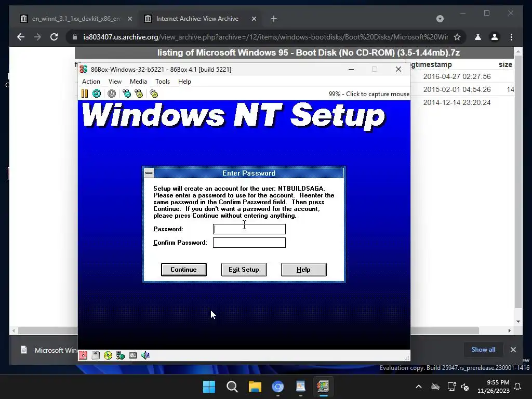Click the dotted second floppy status icon
The width and height of the screenshot is (532, 399).
96,355
